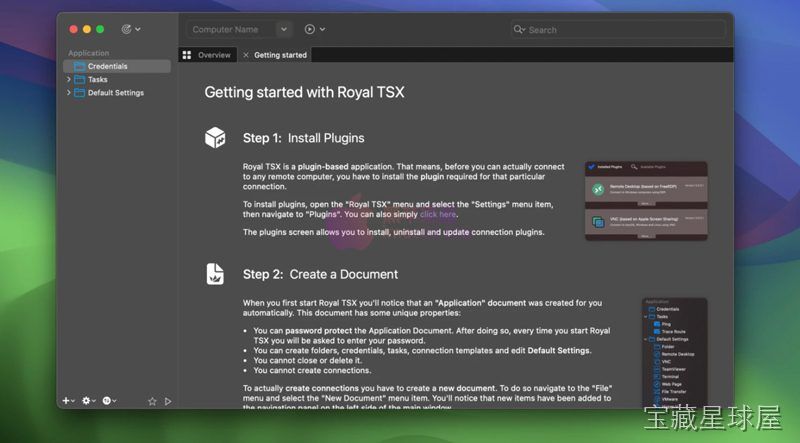Click the Search field
Viewport: 800px width, 443px height.
[x=618, y=30]
